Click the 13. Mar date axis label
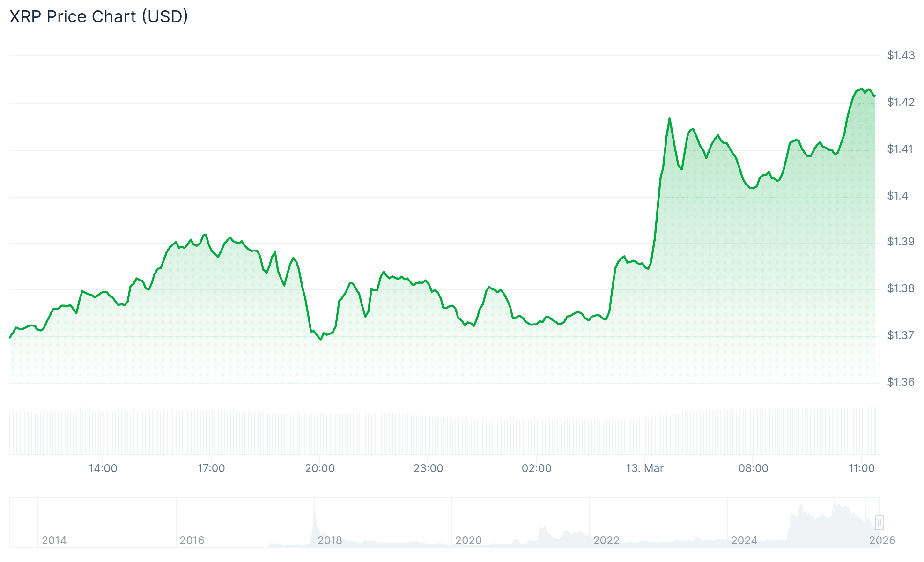The height and width of the screenshot is (562, 924). coord(645,468)
